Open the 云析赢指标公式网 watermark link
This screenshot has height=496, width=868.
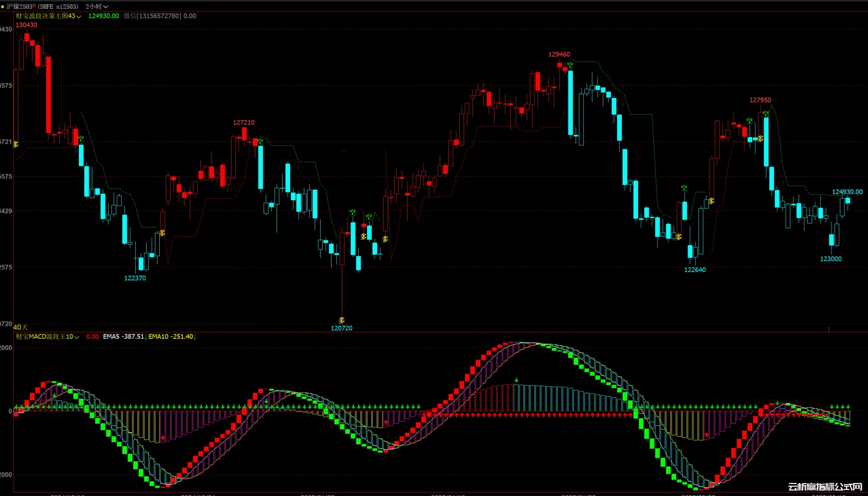coord(825,487)
